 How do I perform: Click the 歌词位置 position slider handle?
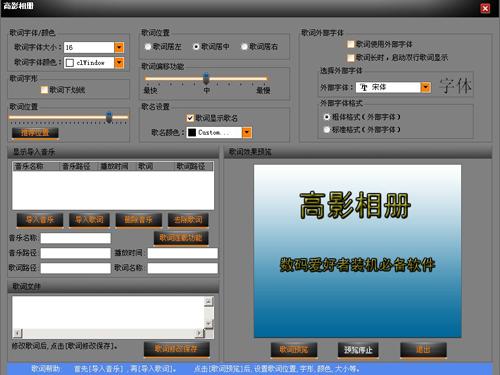pos(109,117)
